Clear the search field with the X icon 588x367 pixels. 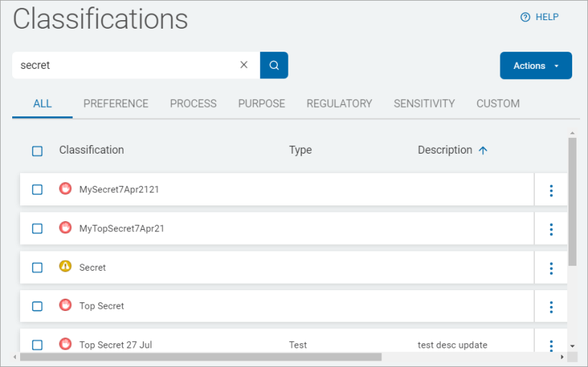pos(244,65)
